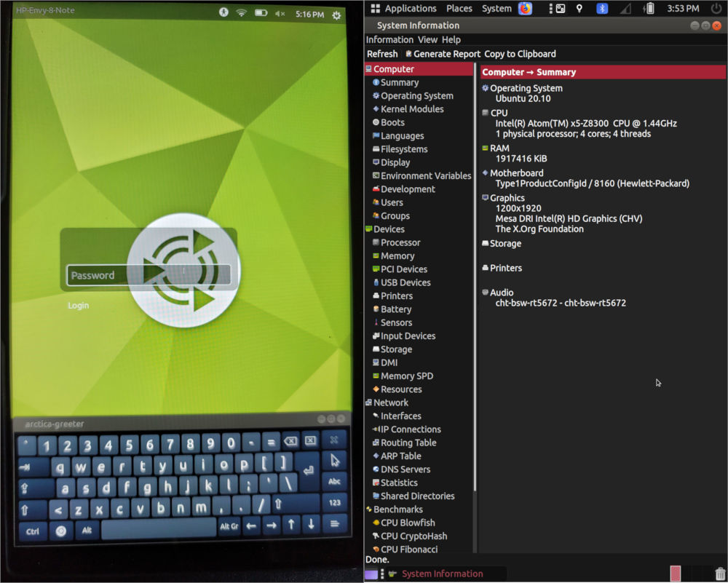Toggle the 123 number layer key
The height and width of the screenshot is (583, 728).
[x=334, y=503]
